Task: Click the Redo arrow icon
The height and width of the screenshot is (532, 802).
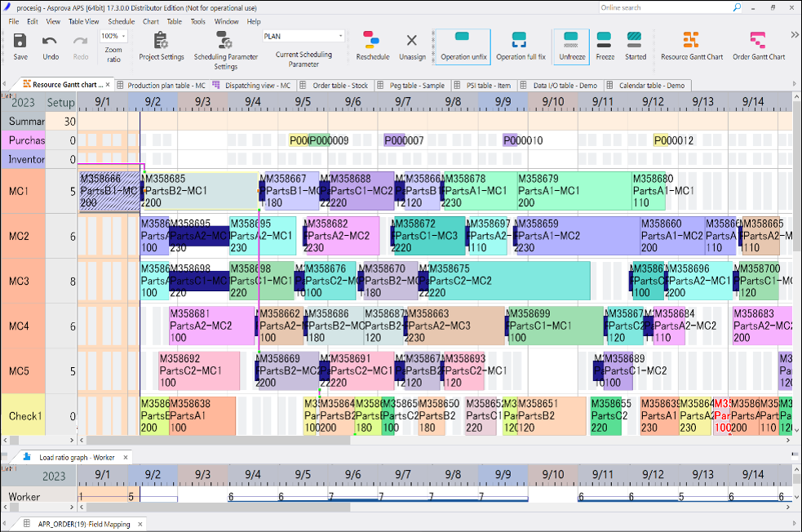Action: (80, 41)
